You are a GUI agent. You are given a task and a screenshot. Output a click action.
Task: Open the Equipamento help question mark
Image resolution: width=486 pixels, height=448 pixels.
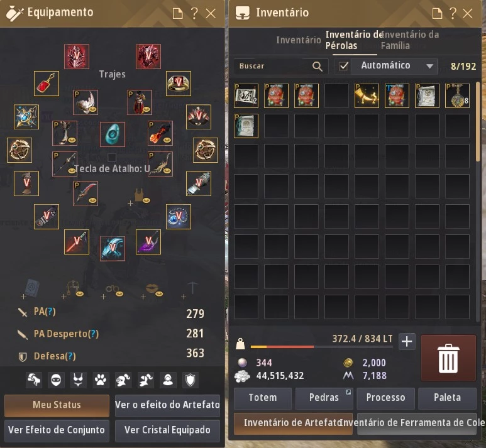(194, 13)
